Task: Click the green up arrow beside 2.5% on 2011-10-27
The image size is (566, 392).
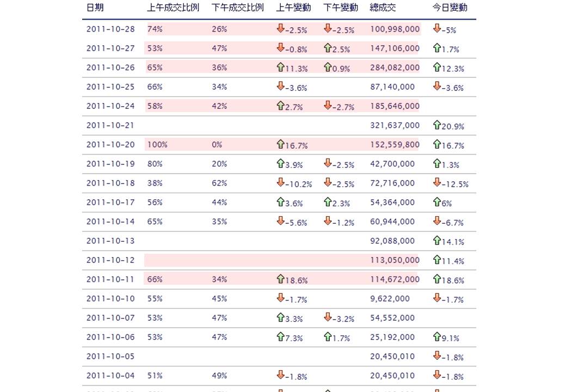Action: click(328, 47)
